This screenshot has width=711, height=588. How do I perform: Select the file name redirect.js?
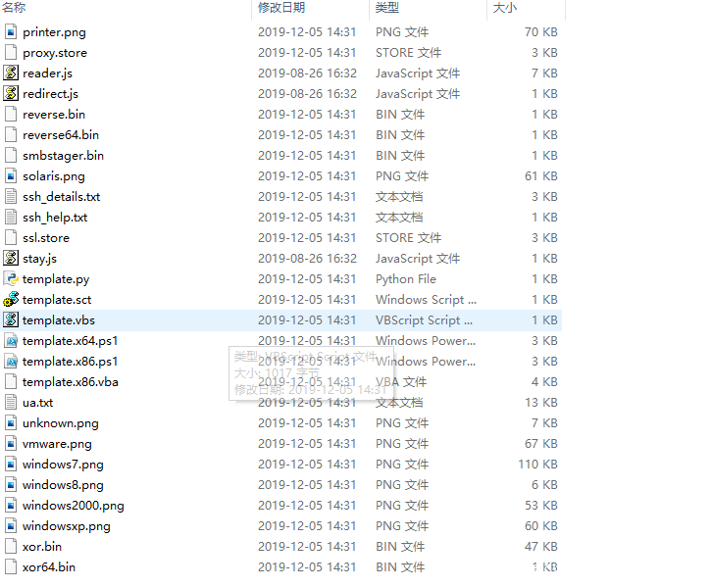click(50, 94)
